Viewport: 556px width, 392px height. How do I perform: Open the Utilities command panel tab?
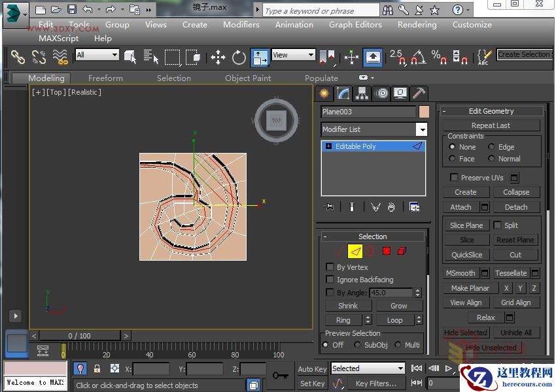[x=419, y=93]
